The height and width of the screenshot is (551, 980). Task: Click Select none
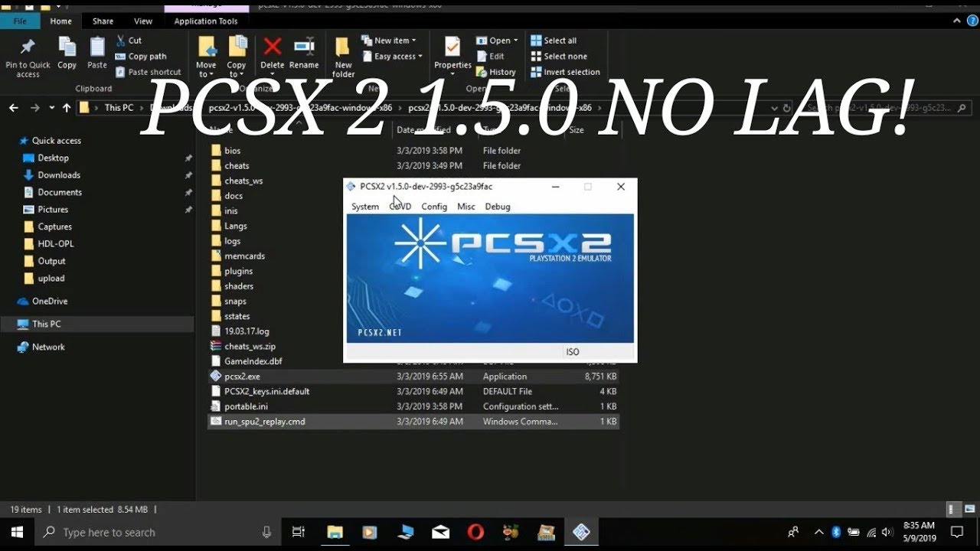[559, 57]
